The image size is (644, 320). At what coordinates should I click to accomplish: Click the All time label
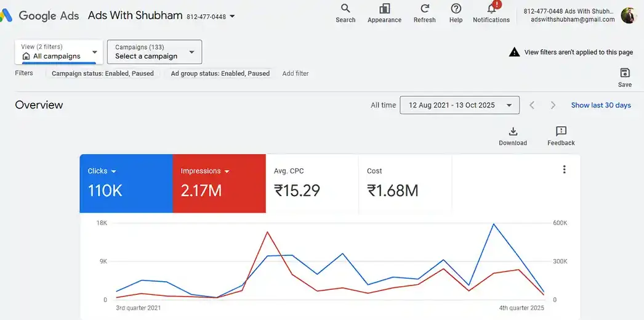click(x=383, y=105)
